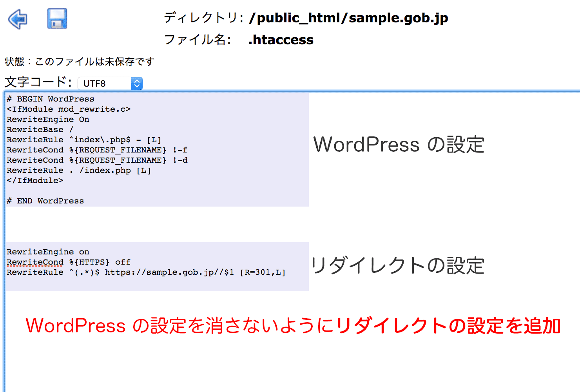Click the 'RewriteBase /' line
Screen dimensions: 580x392
point(40,129)
